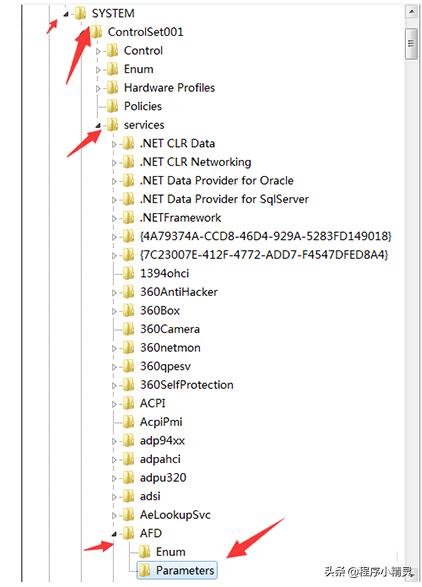Click the 1394ohci folder icon
Screen dimensions: 422x587
[x=128, y=273]
